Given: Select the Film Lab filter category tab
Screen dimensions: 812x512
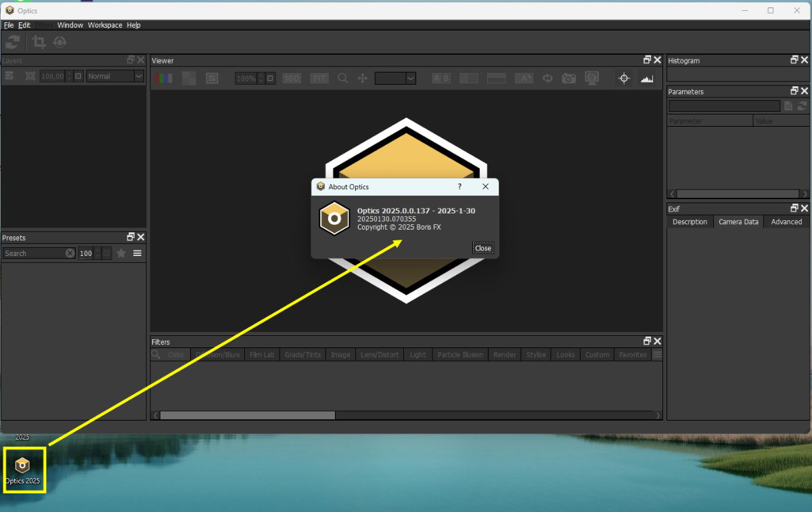Looking at the screenshot, I should click(262, 355).
